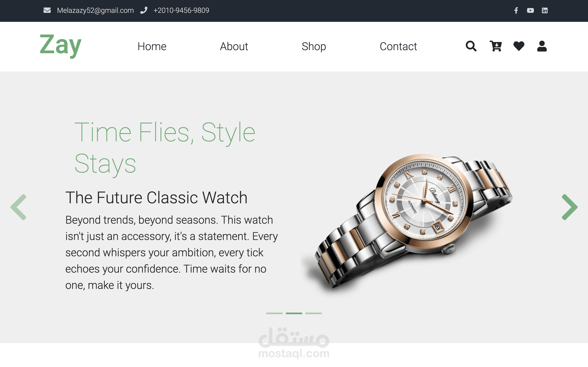Viewport: 588px width, 367px height.
Task: Visit the YouTube icon link
Action: point(530,10)
